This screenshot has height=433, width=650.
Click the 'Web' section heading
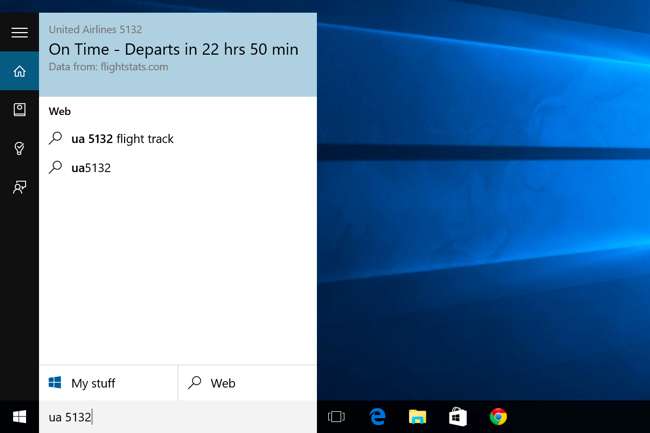coord(60,111)
